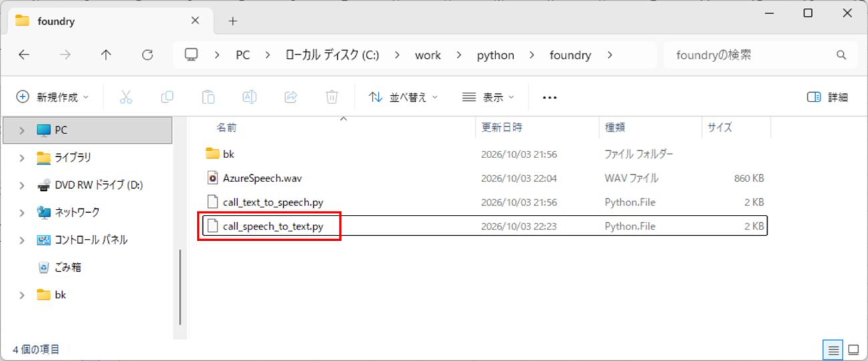This screenshot has width=868, height=361.
Task: Click date 2026/10/03 22:04 cell
Action: tap(519, 178)
